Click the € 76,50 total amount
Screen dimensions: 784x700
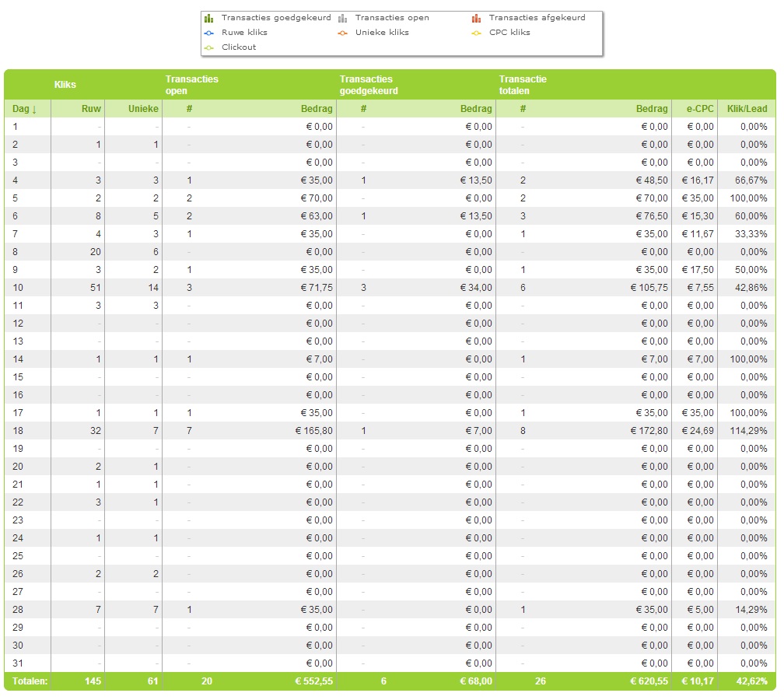pos(652,216)
